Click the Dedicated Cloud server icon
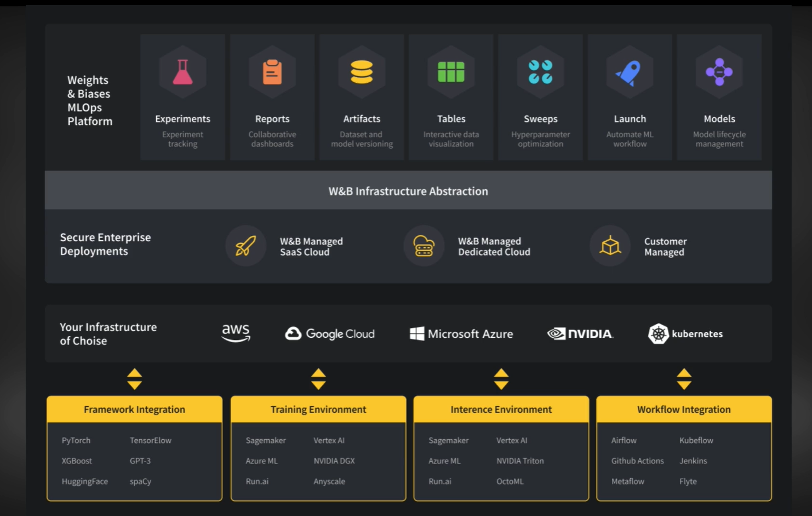This screenshot has width=812, height=516. (424, 246)
